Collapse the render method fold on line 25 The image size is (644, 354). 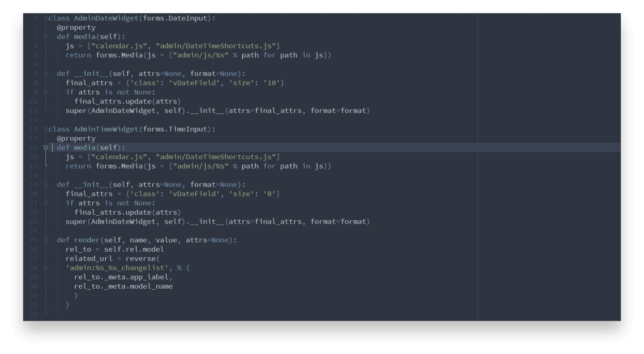click(x=44, y=240)
